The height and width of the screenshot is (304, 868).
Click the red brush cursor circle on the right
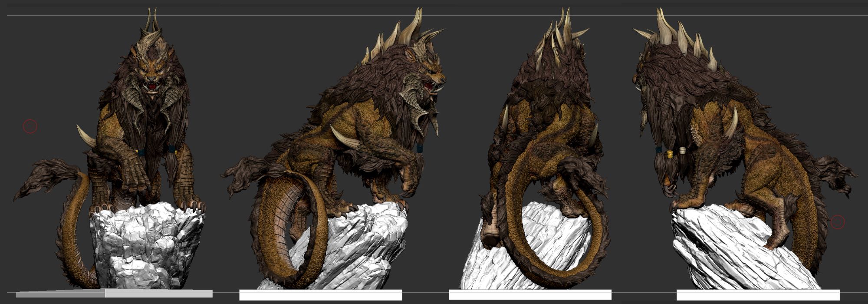(837, 222)
